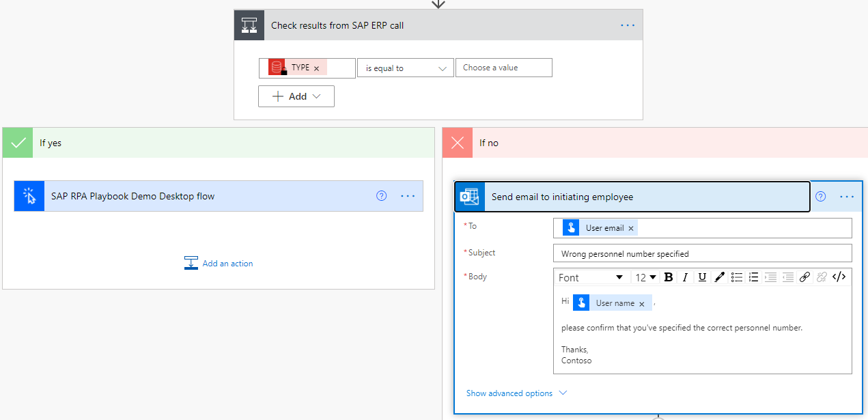Insert a bulleted list in Body
Image resolution: width=868 pixels, height=420 pixels.
tap(737, 277)
